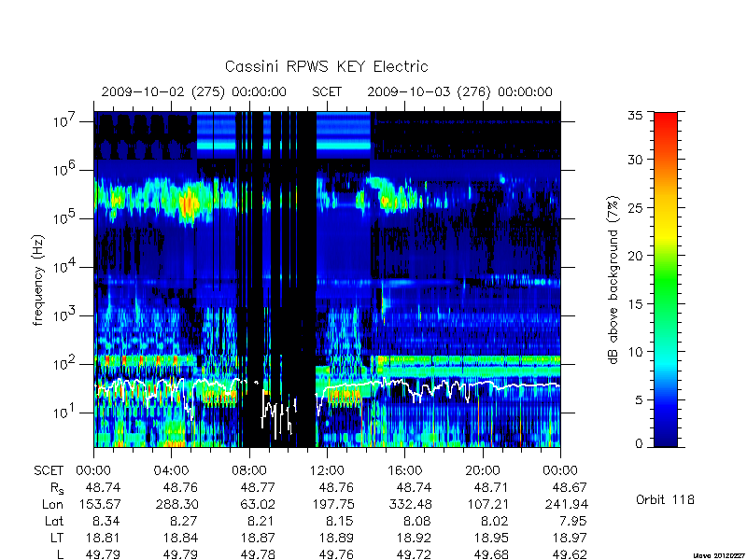747x560 pixels.
Task: Click Lon value 332.48
Action: click(411, 504)
